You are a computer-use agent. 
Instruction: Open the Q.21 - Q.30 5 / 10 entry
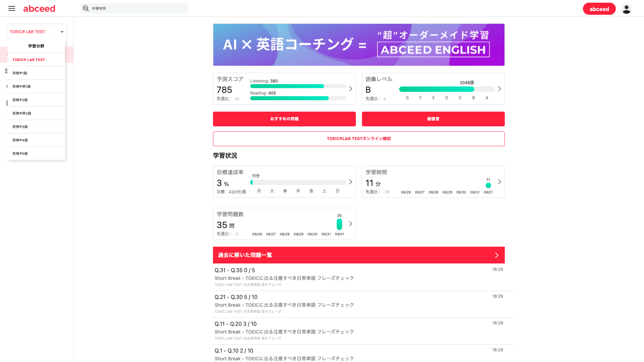[359, 304]
